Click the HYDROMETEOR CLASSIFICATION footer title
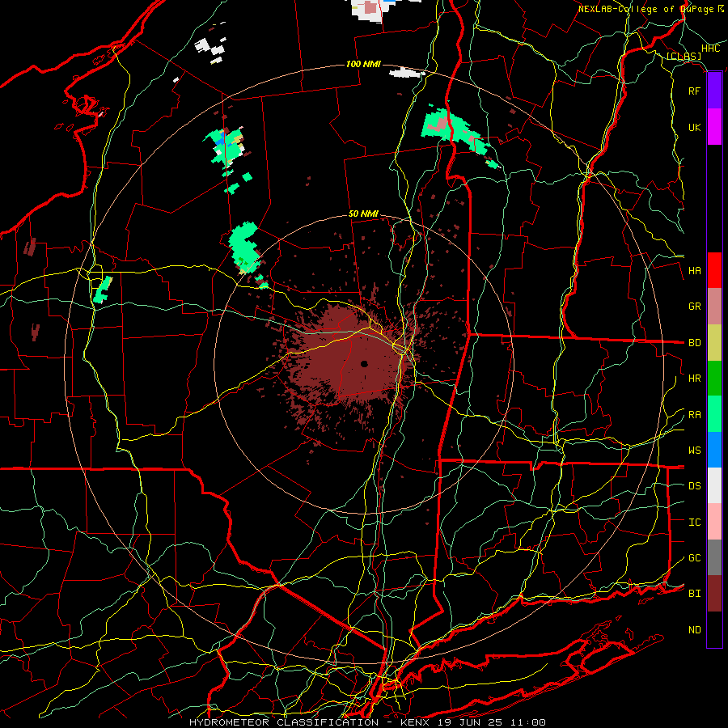 coord(284,722)
